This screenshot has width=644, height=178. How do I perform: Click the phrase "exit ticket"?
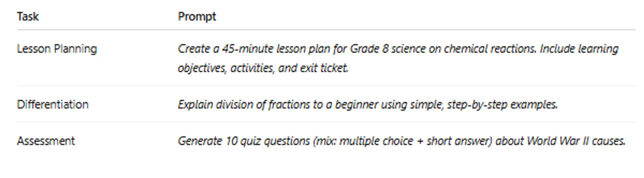click(x=324, y=68)
